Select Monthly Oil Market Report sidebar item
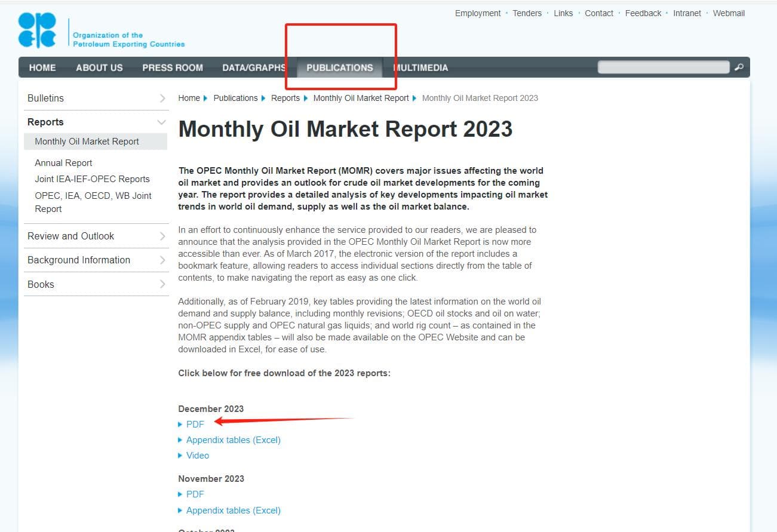Viewport: 777px width, 532px height. pyautogui.click(x=96, y=142)
